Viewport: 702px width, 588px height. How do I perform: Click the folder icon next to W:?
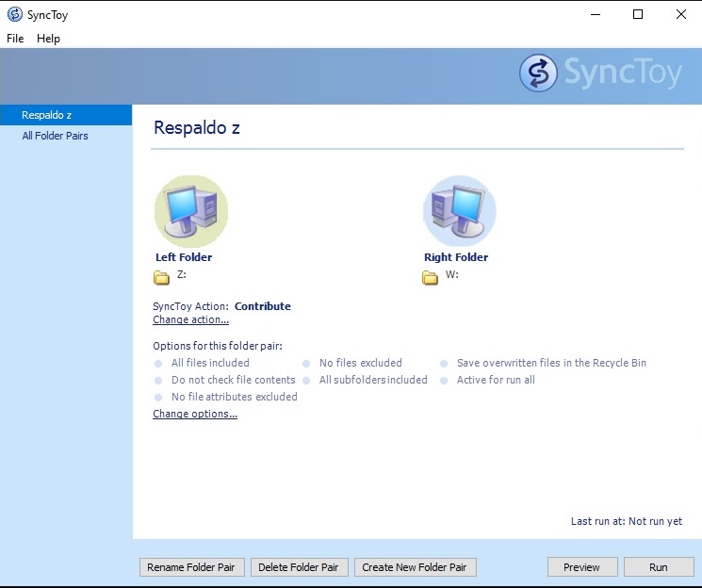(430, 277)
